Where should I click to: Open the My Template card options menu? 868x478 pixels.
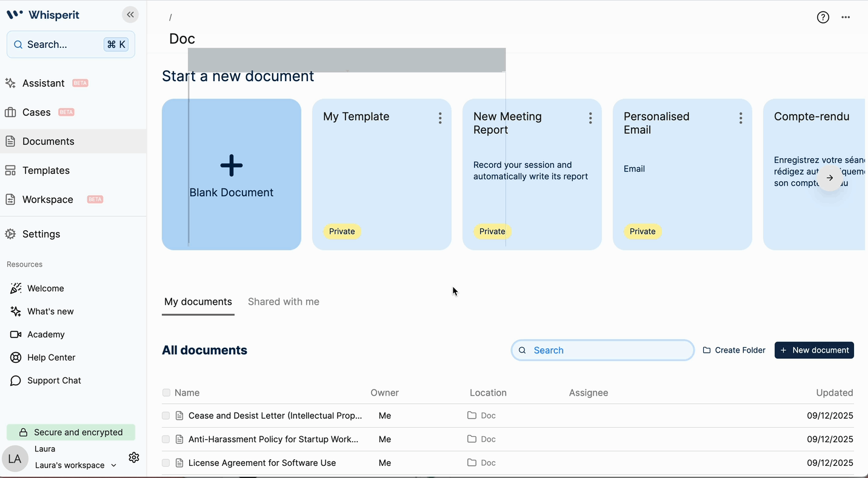point(440,118)
